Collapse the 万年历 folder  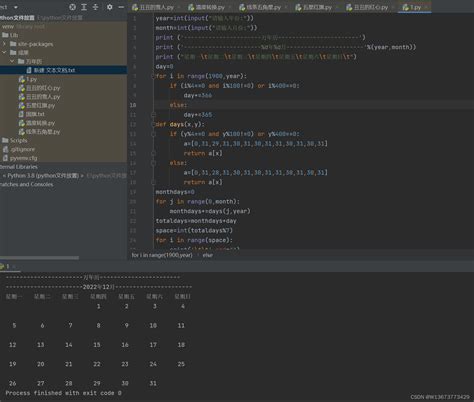pyautogui.click(x=12, y=61)
